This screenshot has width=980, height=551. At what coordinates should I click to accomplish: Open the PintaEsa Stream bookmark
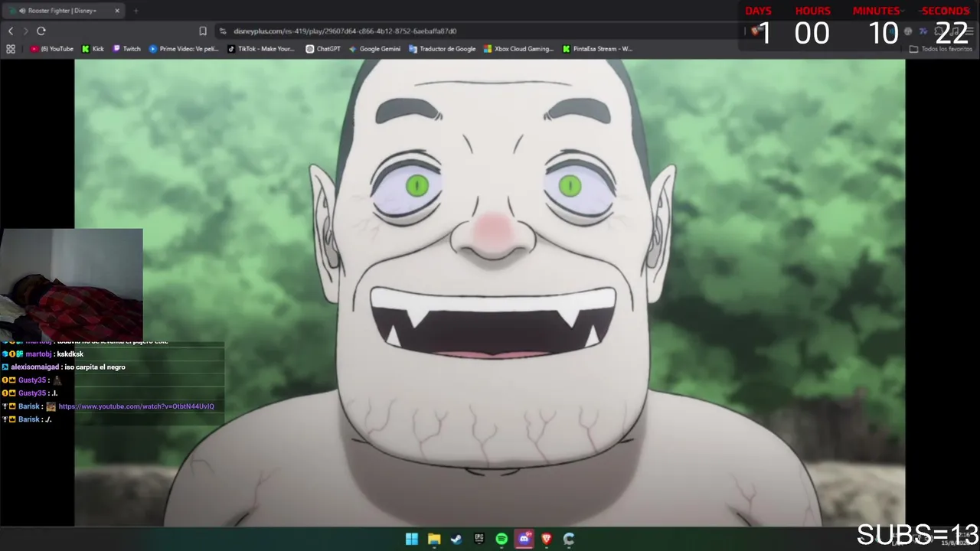(597, 49)
